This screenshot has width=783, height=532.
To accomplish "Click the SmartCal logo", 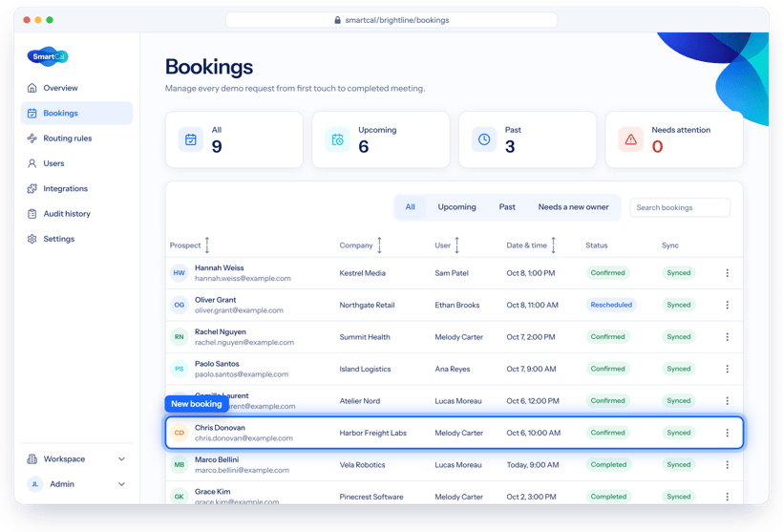I will pyautogui.click(x=48, y=56).
